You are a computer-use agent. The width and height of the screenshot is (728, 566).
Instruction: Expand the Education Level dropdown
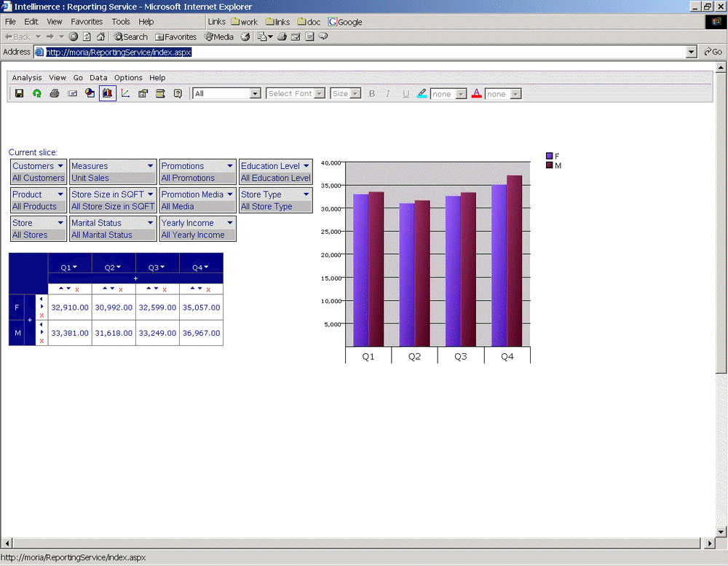[306, 166]
